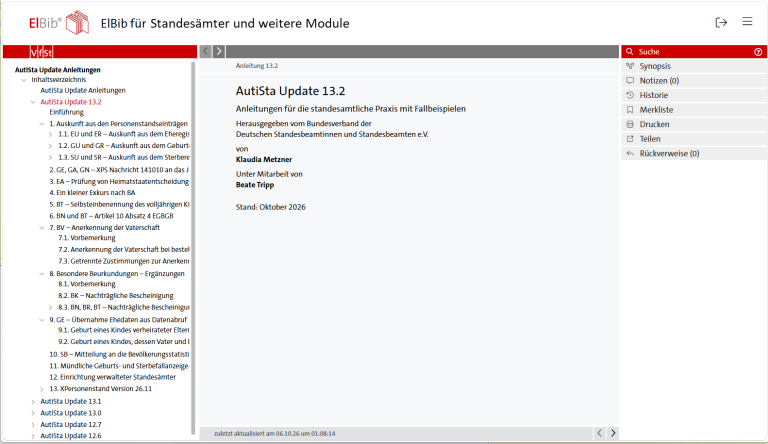Click the search magnifier icon

click(629, 51)
